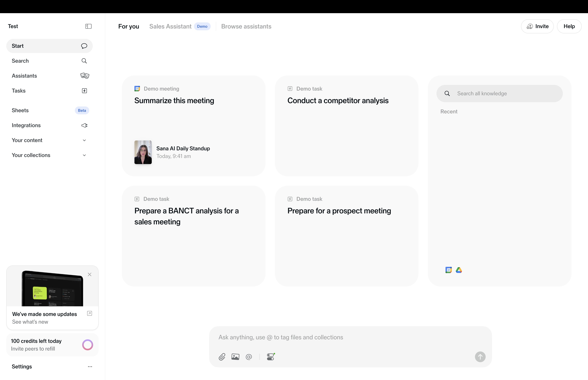Click the paperclip attach file icon
The width and height of the screenshot is (588, 380).
[x=222, y=357]
